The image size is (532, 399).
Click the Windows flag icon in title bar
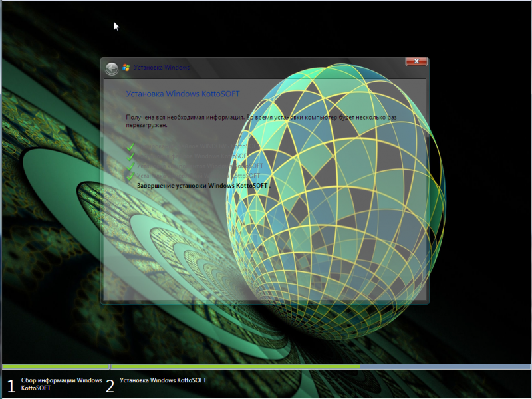coord(126,68)
